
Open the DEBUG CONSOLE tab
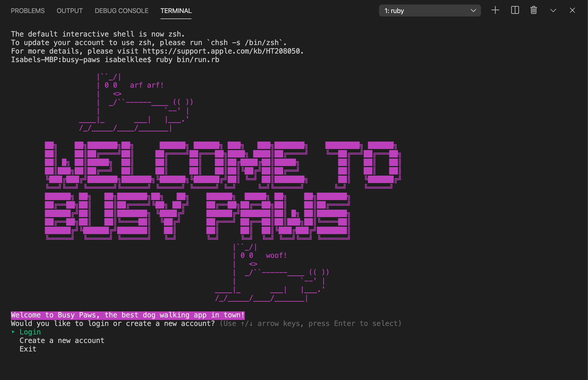click(121, 11)
